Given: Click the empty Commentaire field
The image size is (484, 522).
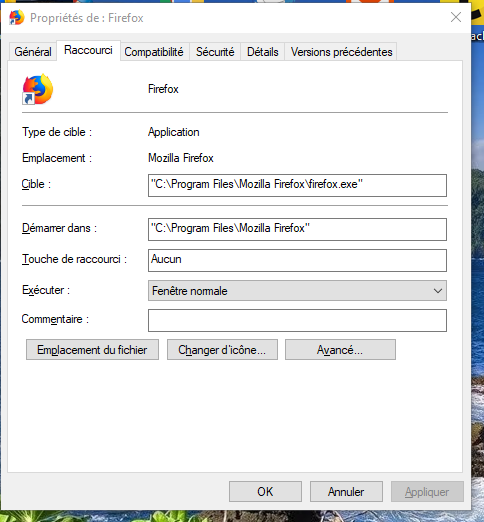Looking at the screenshot, I should tap(297, 320).
